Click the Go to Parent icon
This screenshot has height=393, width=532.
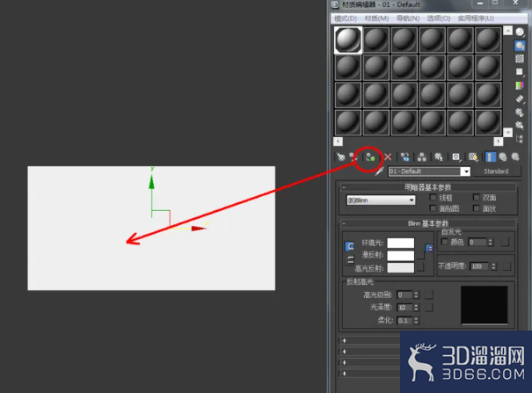[x=503, y=157]
